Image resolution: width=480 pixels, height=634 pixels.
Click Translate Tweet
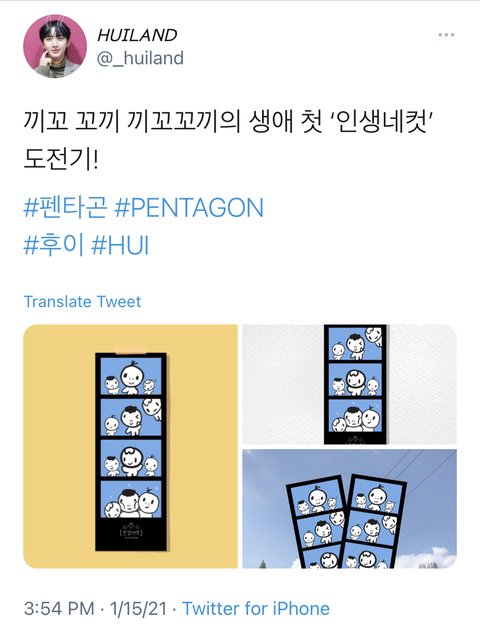82,302
